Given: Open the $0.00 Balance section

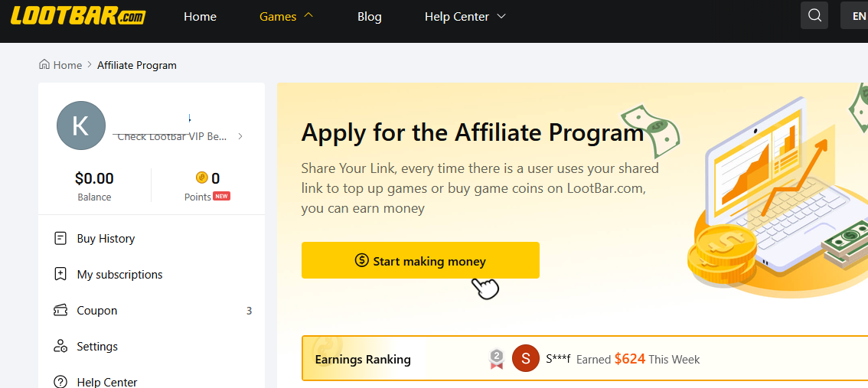Looking at the screenshot, I should click(94, 186).
